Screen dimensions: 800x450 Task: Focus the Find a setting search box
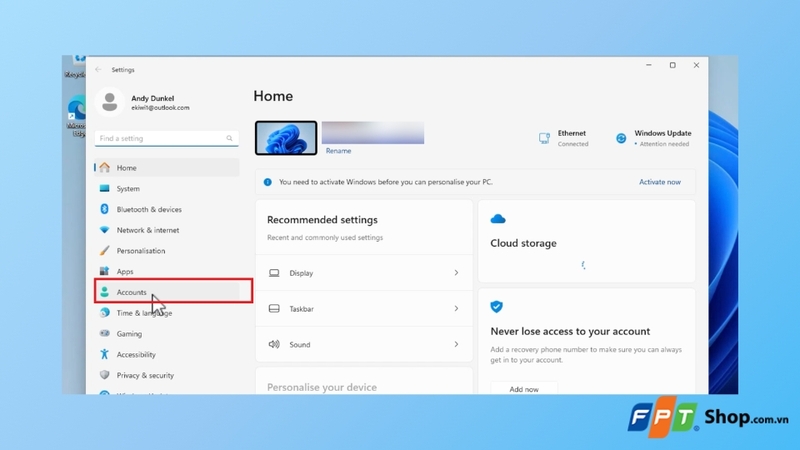pos(166,138)
